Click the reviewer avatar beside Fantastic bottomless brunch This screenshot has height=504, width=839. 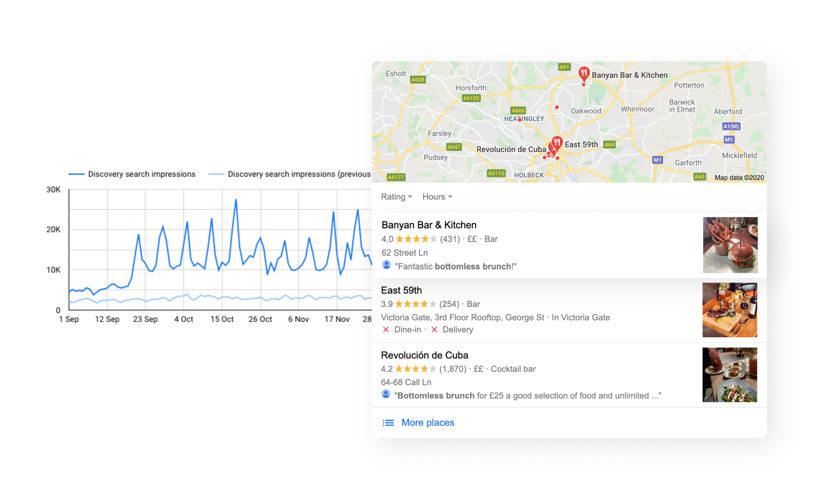pyautogui.click(x=386, y=265)
